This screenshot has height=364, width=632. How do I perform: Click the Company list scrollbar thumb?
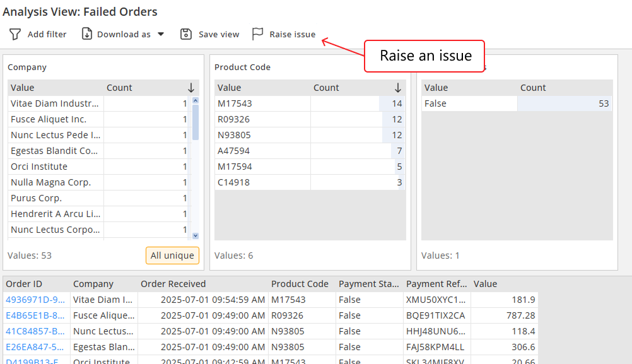(196, 122)
